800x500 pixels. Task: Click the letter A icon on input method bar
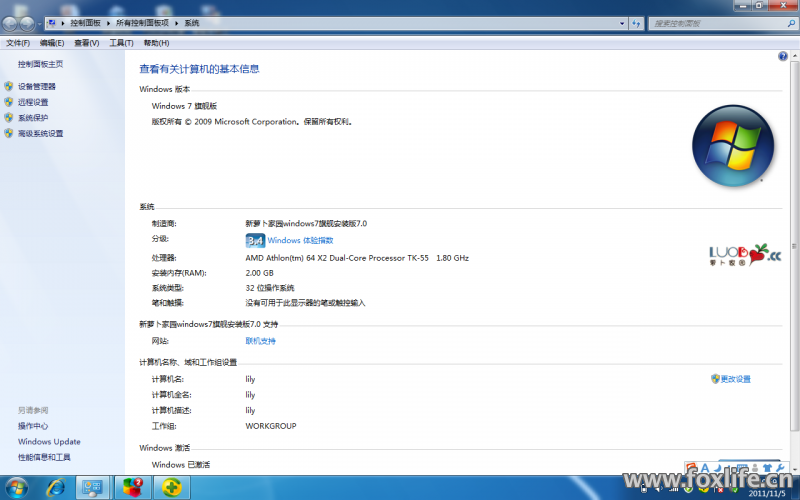705,467
